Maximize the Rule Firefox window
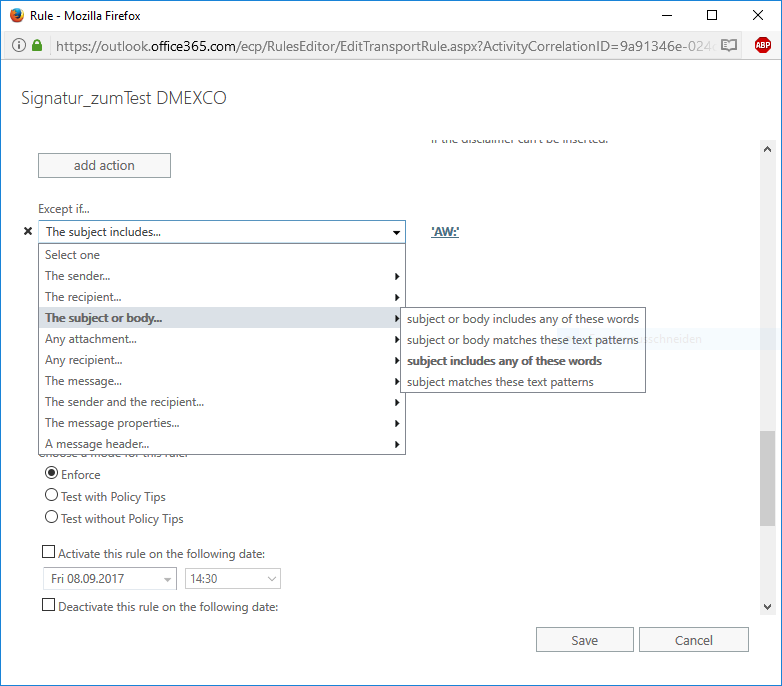This screenshot has width=782, height=686. (712, 15)
